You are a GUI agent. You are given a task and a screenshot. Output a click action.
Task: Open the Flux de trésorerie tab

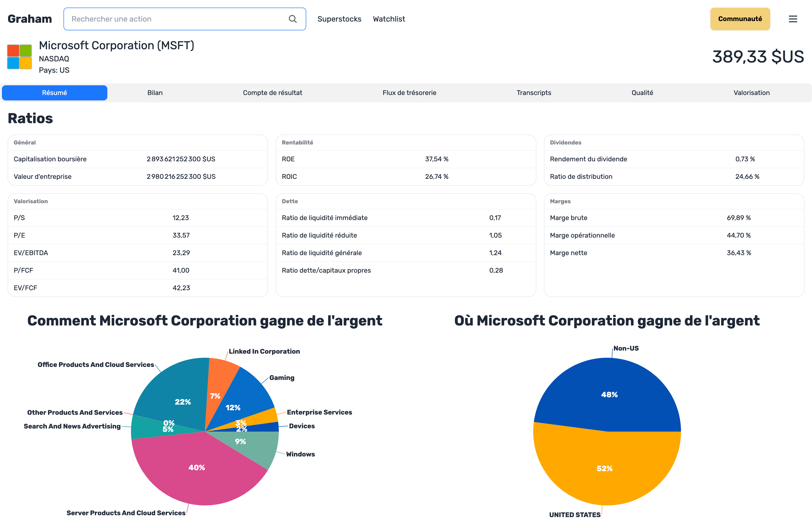409,93
